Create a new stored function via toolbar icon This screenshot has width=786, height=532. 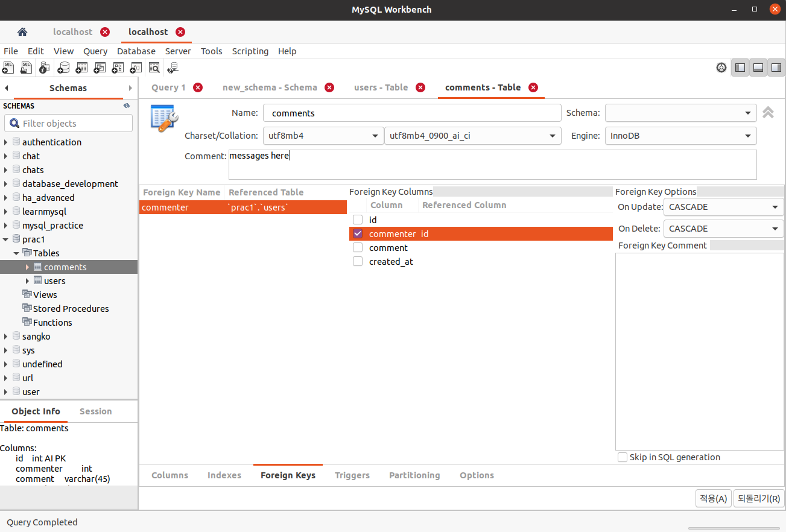136,68
